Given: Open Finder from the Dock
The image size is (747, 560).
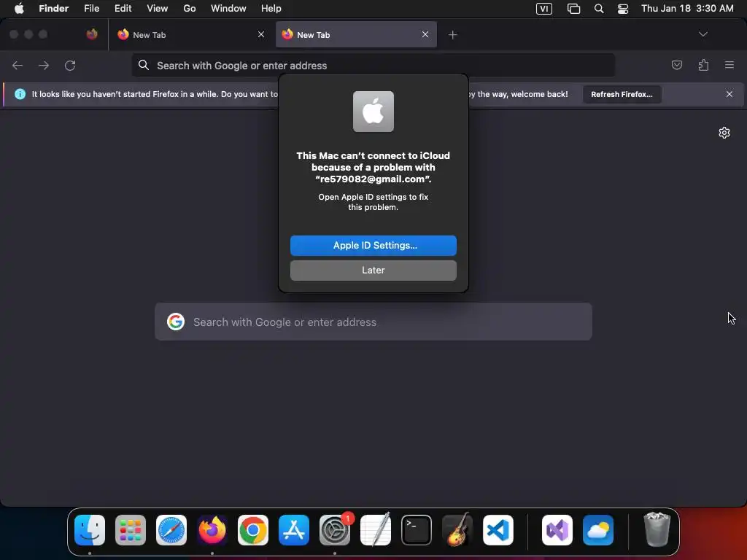Looking at the screenshot, I should 90,530.
